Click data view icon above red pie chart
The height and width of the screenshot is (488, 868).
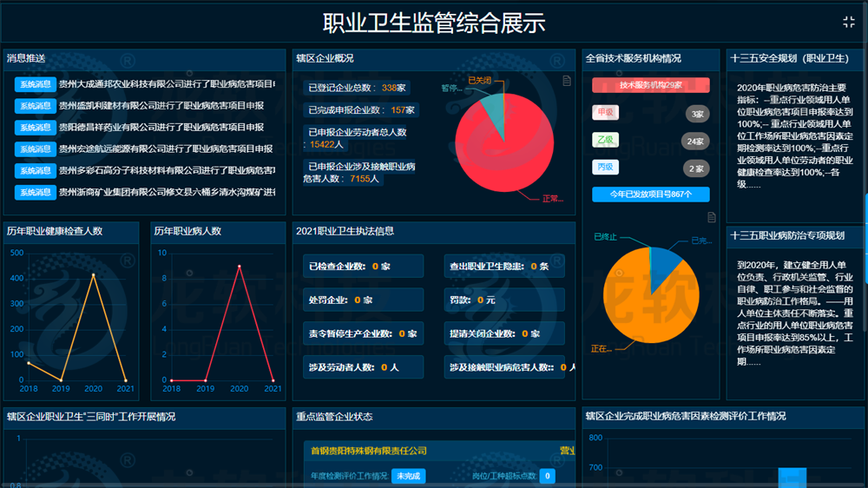(567, 81)
